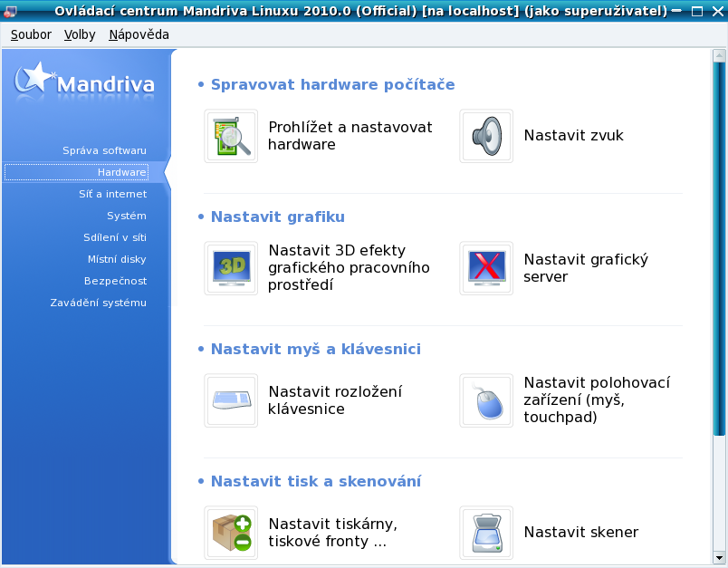Open Sdílení v síti category
This screenshot has height=568, width=728.
tap(115, 237)
